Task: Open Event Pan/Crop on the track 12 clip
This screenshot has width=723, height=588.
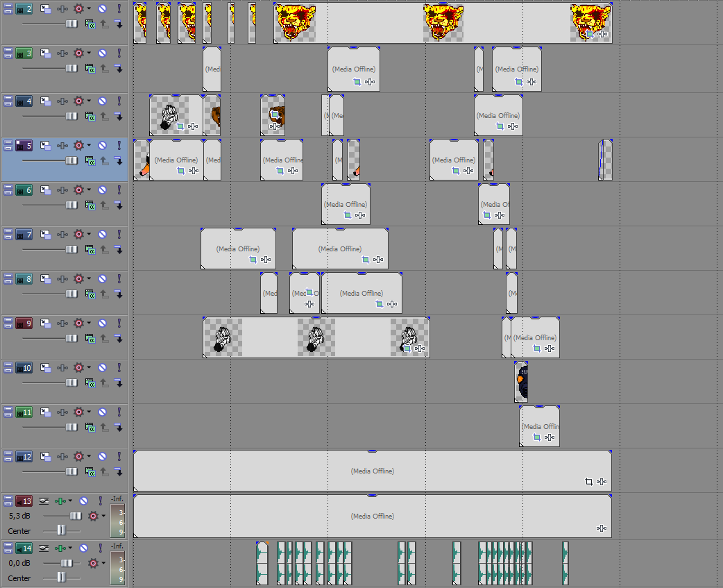Action: tap(588, 482)
